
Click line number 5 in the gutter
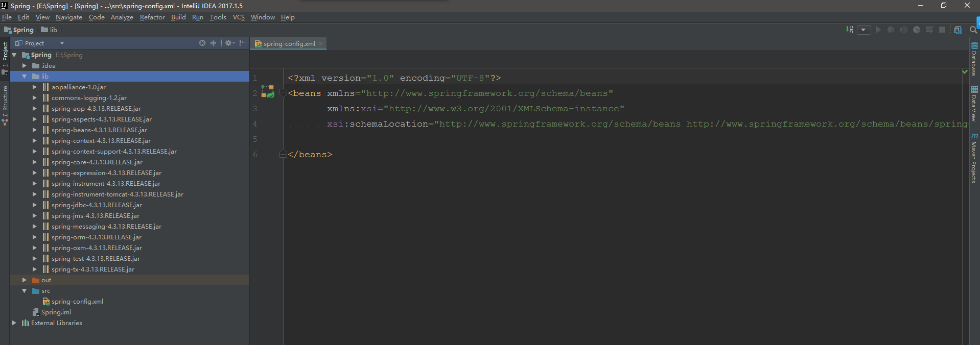(255, 139)
